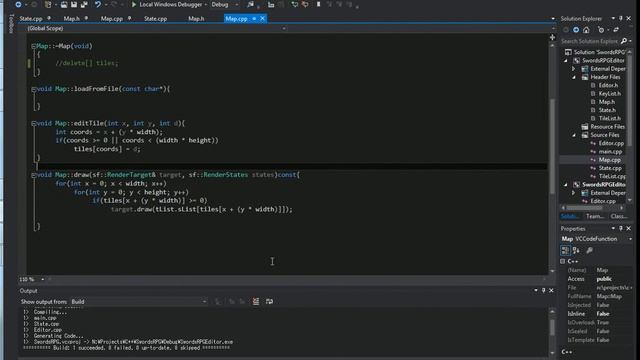Toggle the pin on the active Map.cpp tab
The height and width of the screenshot is (360, 640).
pyautogui.click(x=254, y=18)
